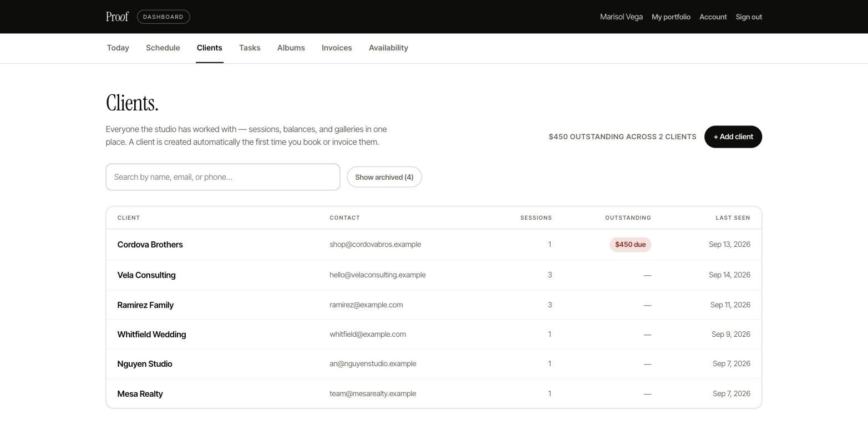Click hello@velaconsulting.example email
The height and width of the screenshot is (435, 868).
click(378, 275)
